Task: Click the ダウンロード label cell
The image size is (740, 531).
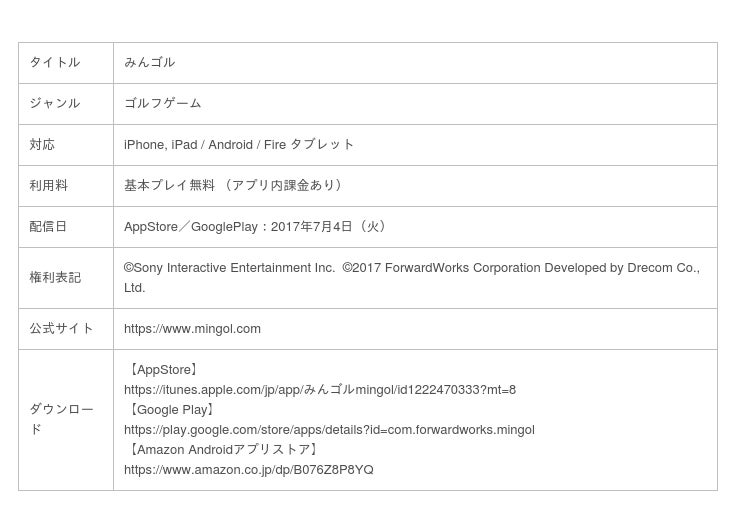Action: (x=62, y=420)
